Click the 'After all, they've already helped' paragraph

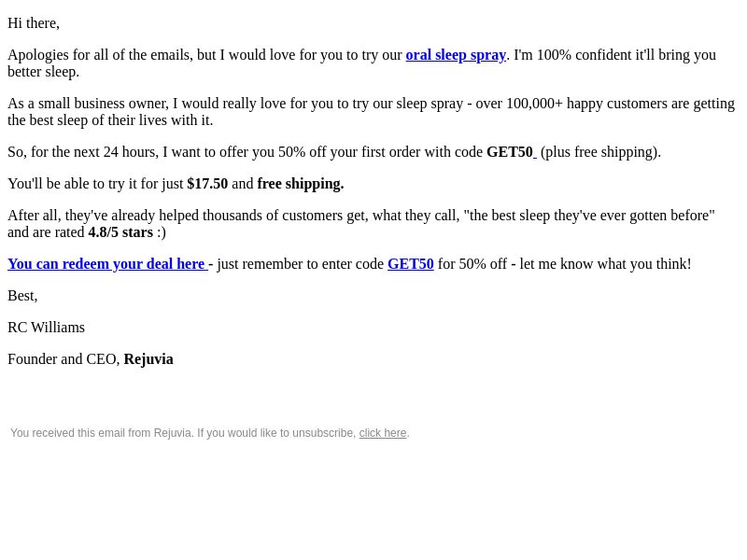(361, 224)
